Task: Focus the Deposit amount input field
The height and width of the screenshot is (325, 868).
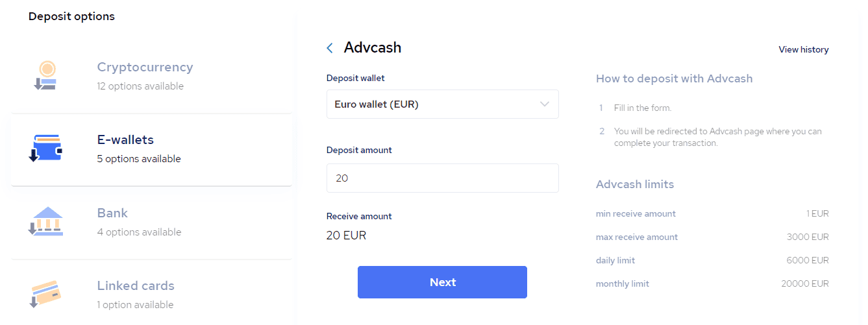Action: [442, 178]
